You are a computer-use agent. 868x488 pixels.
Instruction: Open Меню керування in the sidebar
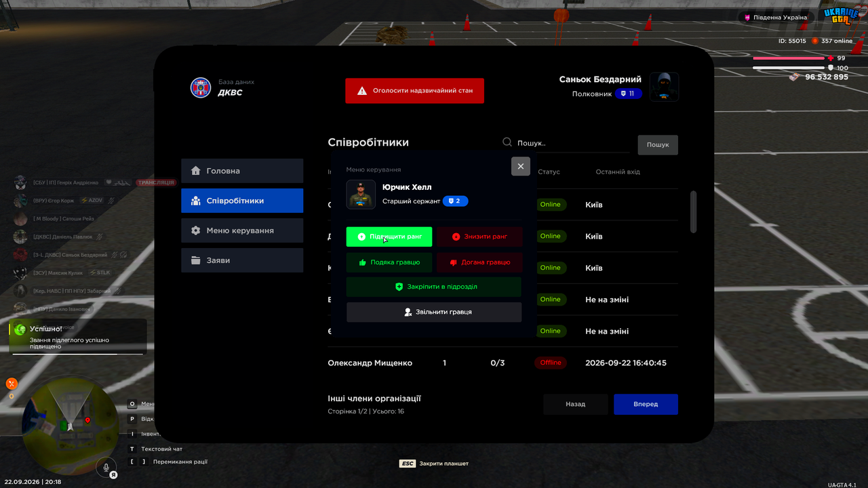(242, 230)
